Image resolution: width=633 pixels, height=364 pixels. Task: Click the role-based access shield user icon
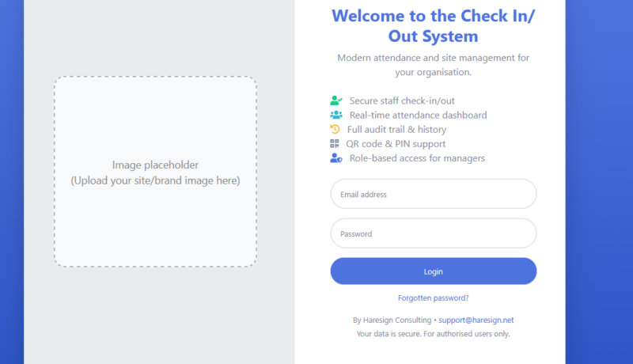coord(335,158)
